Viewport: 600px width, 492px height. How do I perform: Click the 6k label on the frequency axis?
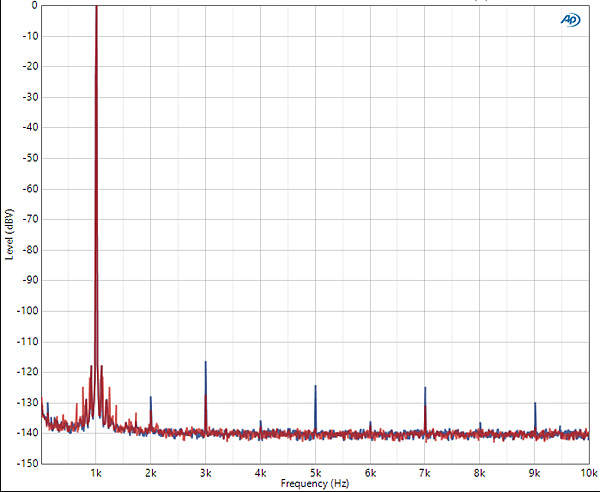coord(370,472)
